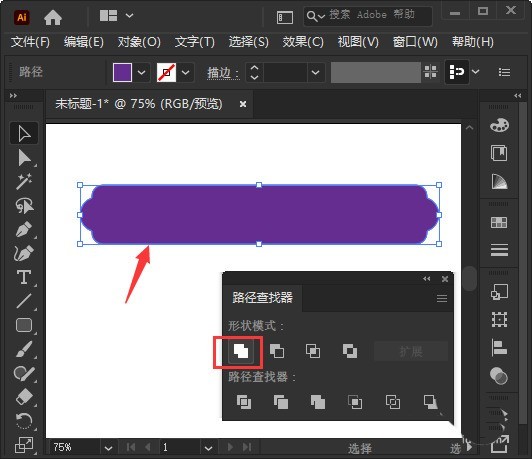Select the Magic Wand tool

point(24,181)
